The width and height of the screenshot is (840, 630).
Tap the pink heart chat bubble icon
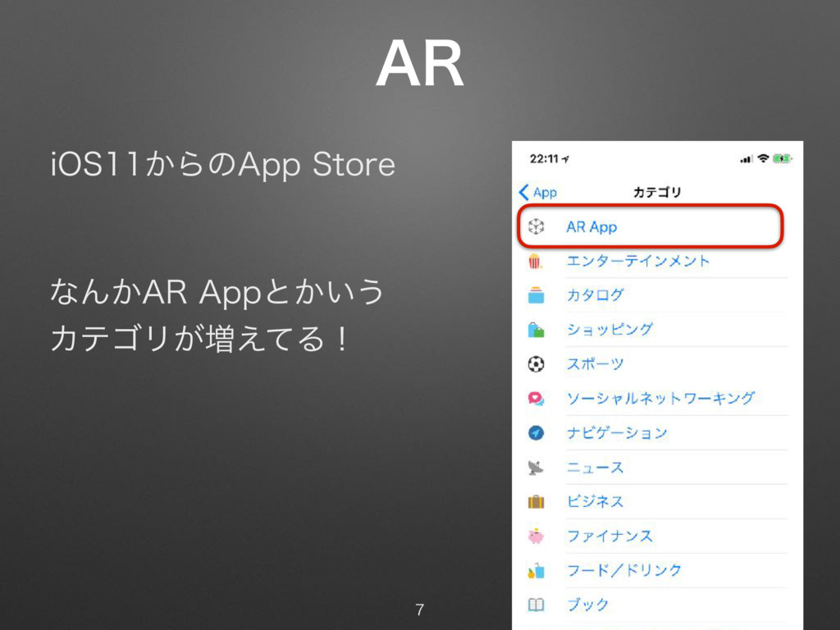click(536, 399)
